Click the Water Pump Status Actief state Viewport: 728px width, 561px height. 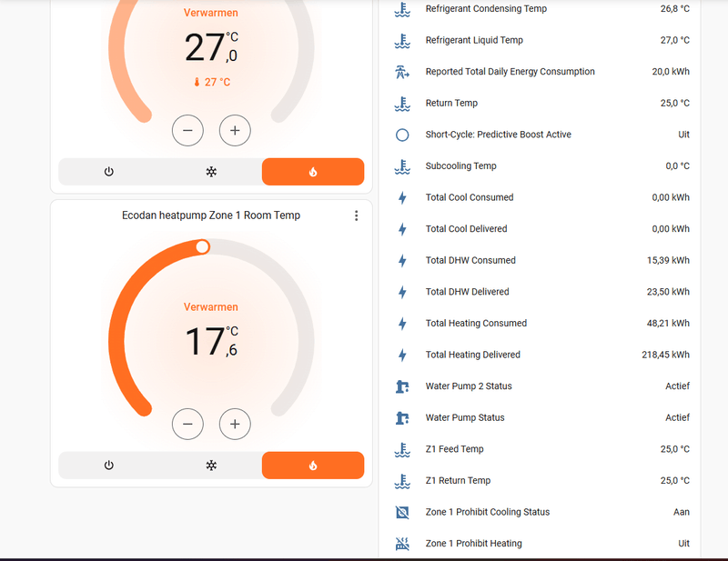coord(677,417)
